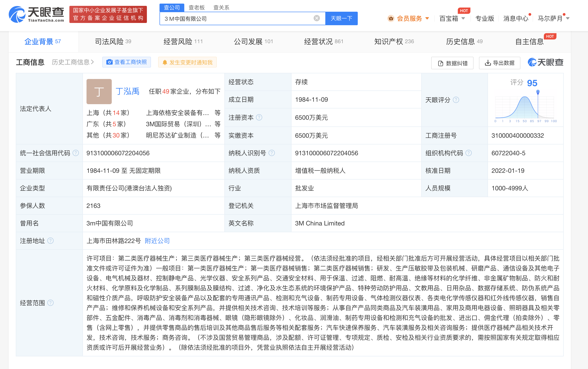The height and width of the screenshot is (369, 588).
Task: Open the 经营风险 tab
Action: tap(183, 41)
